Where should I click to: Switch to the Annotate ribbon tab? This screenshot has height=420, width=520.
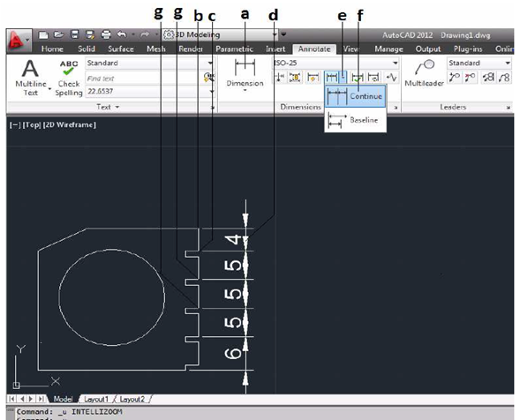pos(314,49)
